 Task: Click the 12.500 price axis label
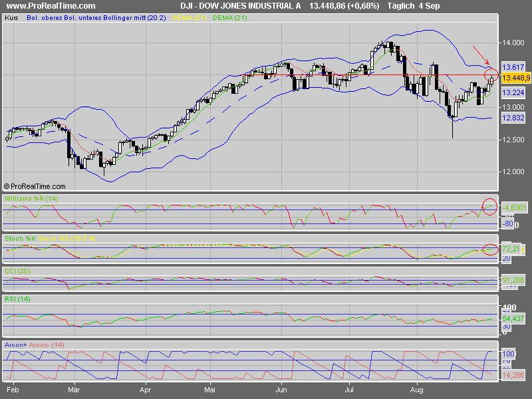tap(513, 140)
